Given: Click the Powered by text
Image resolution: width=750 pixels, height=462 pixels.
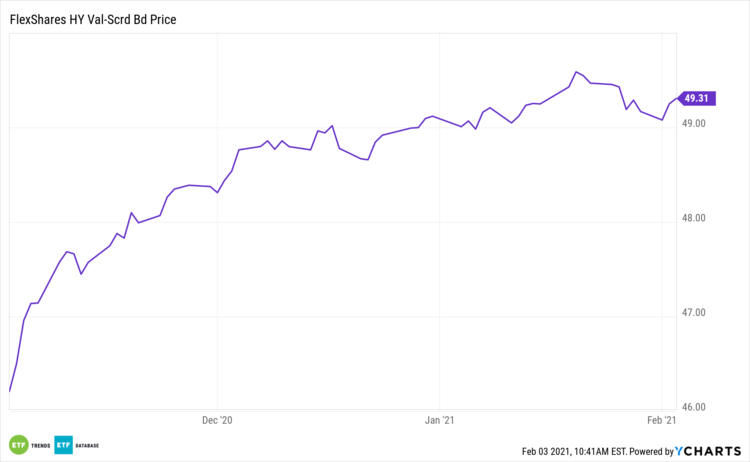Looking at the screenshot, I should pyautogui.click(x=650, y=450).
